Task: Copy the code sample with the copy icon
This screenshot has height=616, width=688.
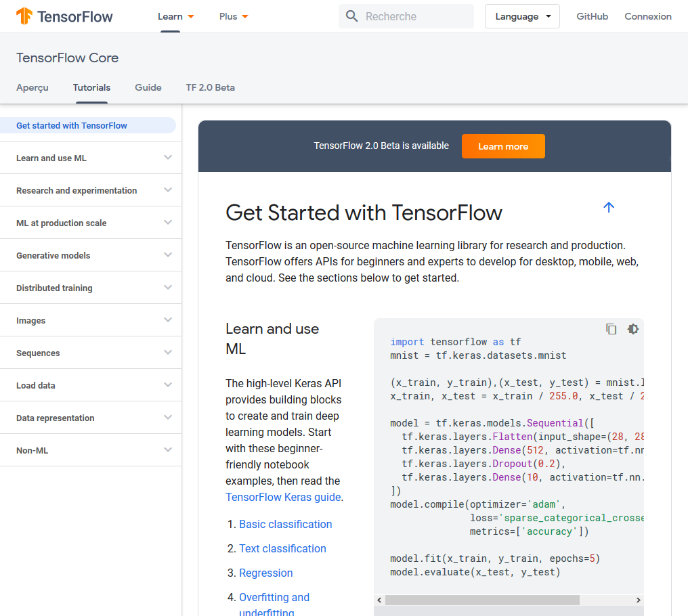Action: 611,328
